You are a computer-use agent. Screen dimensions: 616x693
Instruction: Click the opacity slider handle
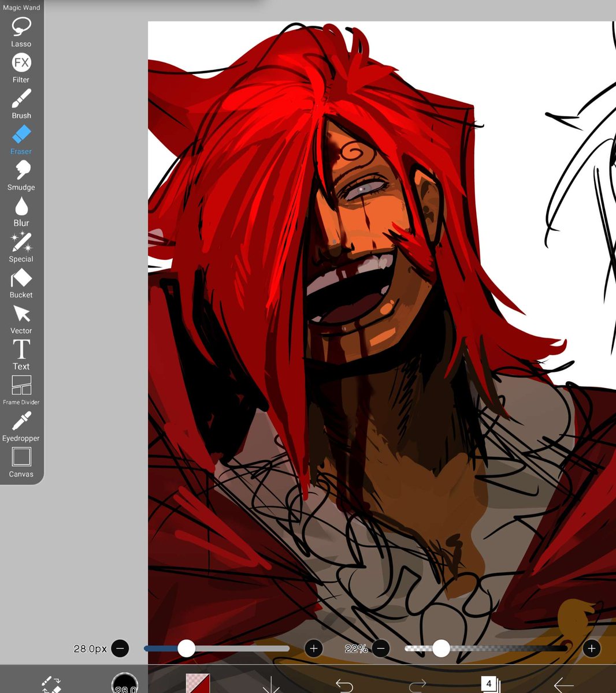point(441,649)
